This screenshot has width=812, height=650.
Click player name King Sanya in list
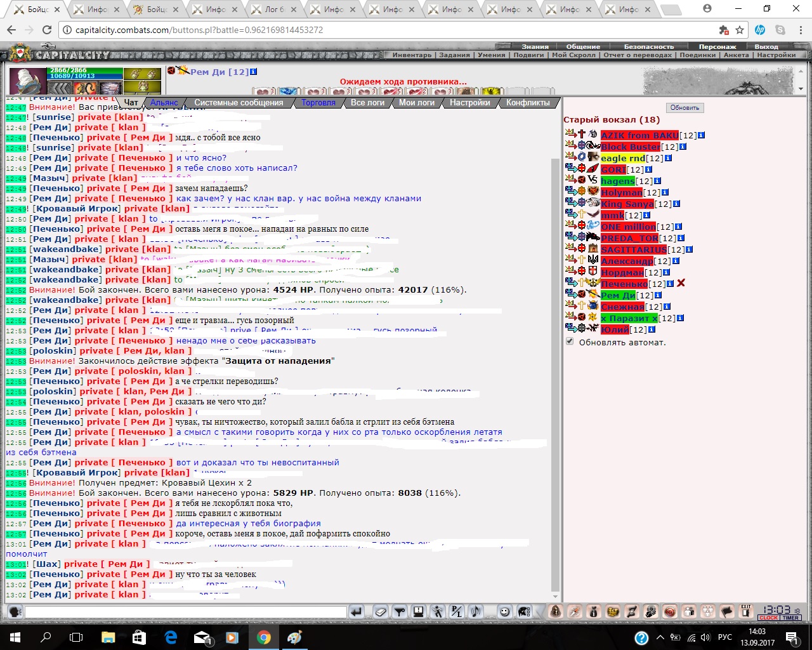627,204
